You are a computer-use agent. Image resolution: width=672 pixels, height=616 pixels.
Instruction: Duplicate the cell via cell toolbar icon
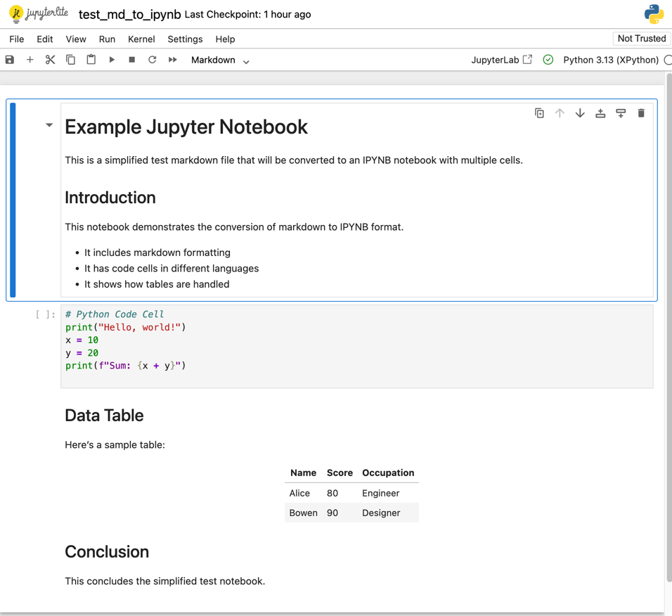pyautogui.click(x=539, y=113)
